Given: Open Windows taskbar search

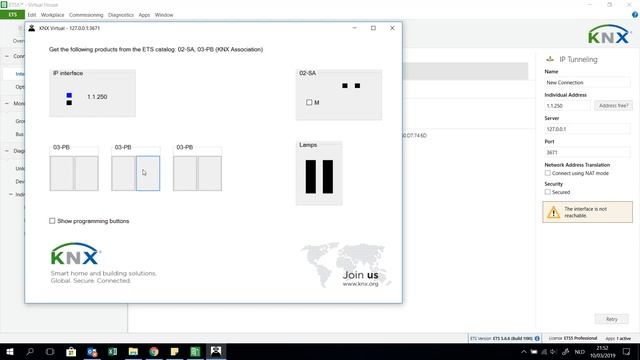Looking at the screenshot, I should [30, 351].
